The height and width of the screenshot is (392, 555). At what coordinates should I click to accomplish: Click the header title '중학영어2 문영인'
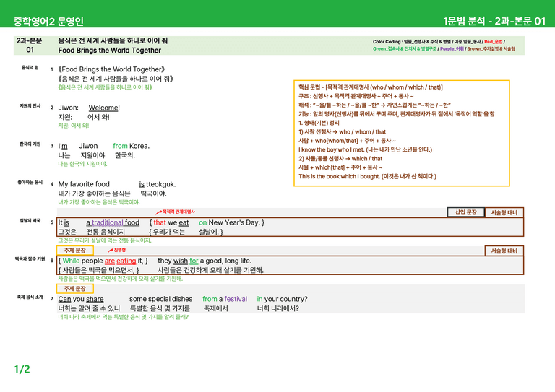pyautogui.click(x=48, y=21)
